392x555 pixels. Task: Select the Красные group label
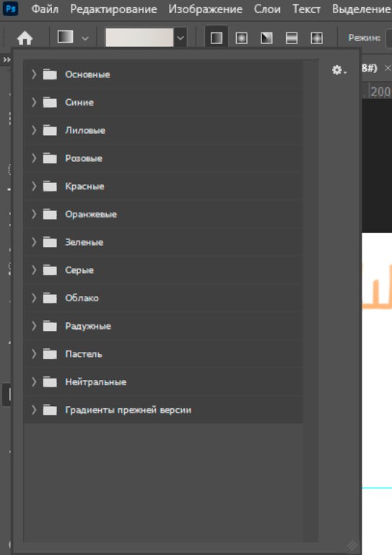[x=84, y=186]
